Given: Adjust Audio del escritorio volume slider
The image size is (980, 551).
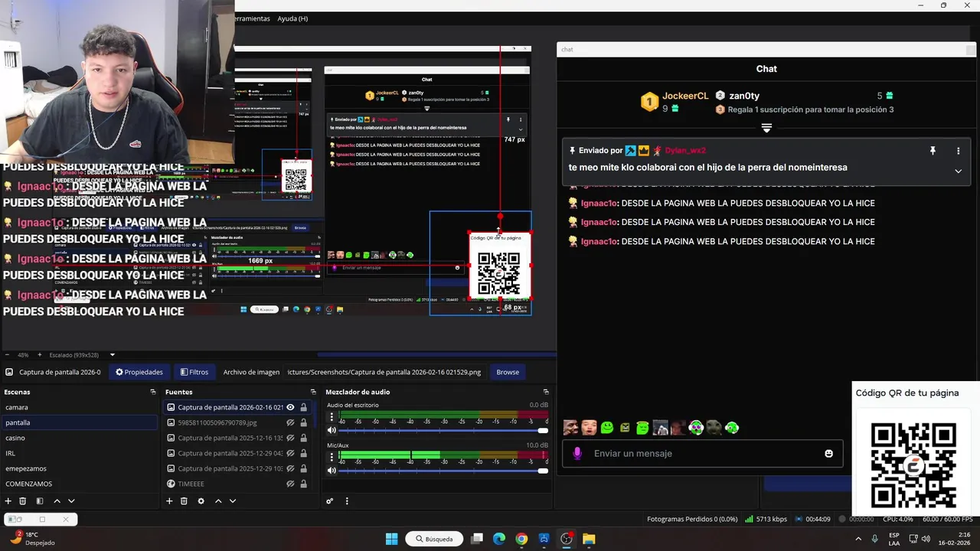Looking at the screenshot, I should (443, 431).
